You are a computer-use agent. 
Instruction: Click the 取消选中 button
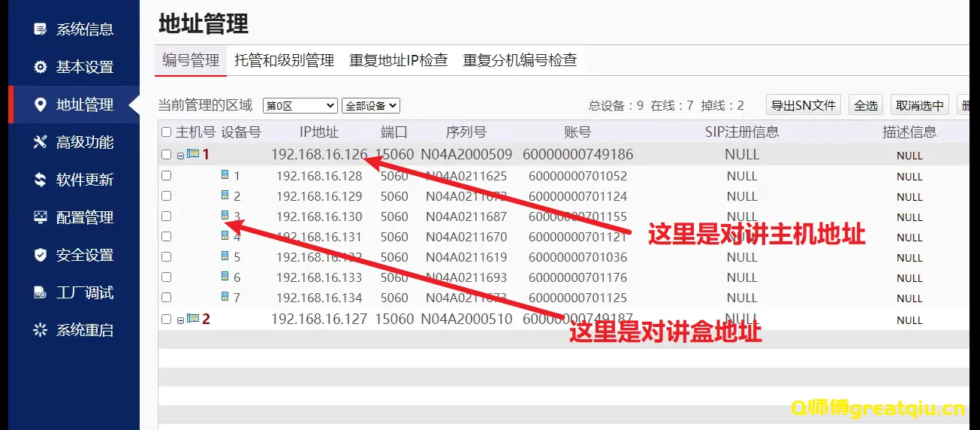(920, 105)
